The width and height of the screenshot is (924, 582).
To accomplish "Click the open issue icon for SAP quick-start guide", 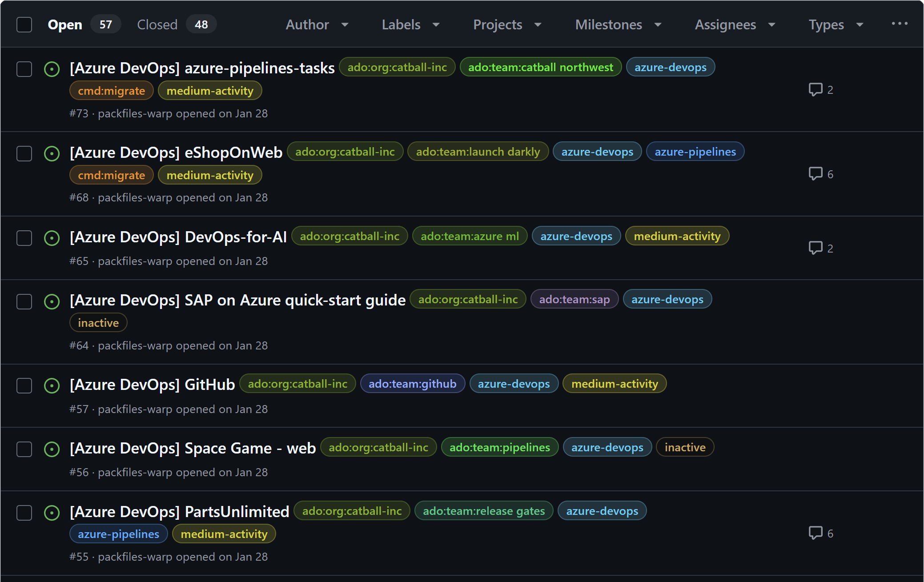I will pyautogui.click(x=52, y=301).
